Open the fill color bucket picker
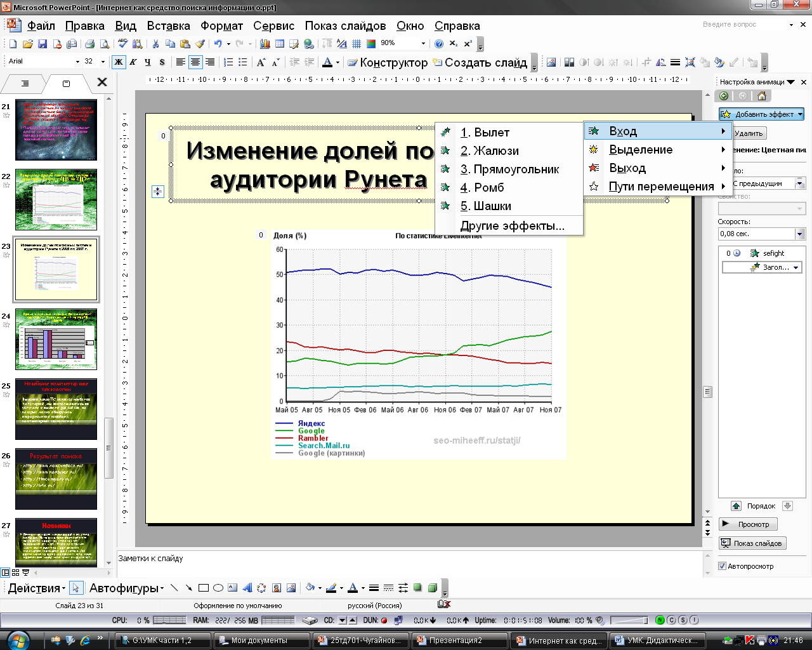Viewport: 812px width, 650px height. click(x=310, y=588)
